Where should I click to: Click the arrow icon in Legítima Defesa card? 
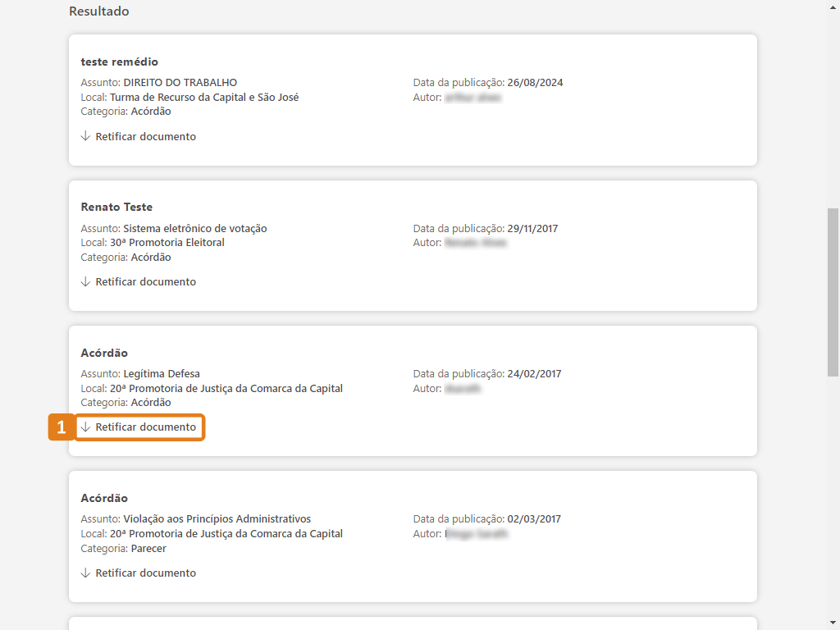click(85, 427)
